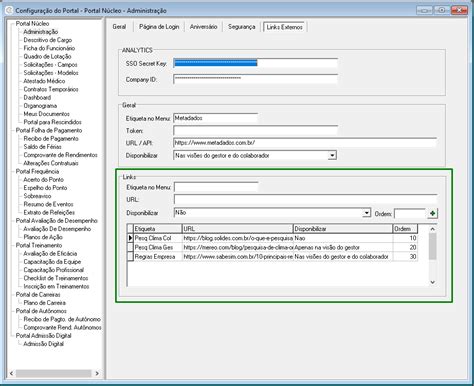Click the Disponibilizar column header

point(343,229)
